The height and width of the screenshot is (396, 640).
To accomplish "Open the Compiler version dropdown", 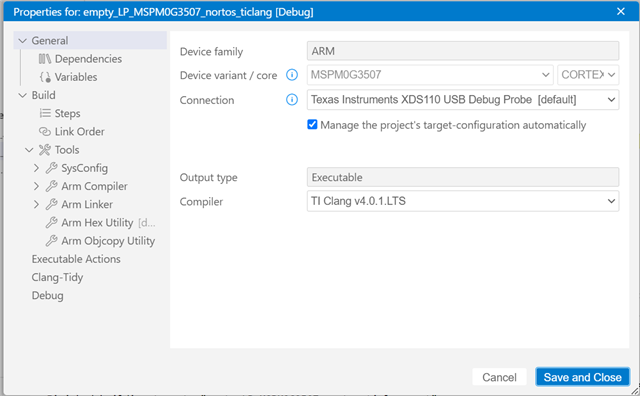I will coord(463,201).
